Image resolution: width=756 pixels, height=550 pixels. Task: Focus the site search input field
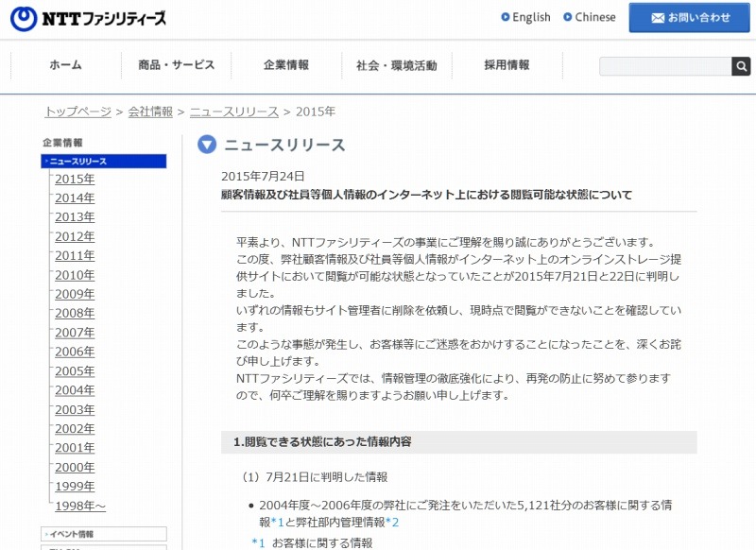665,66
